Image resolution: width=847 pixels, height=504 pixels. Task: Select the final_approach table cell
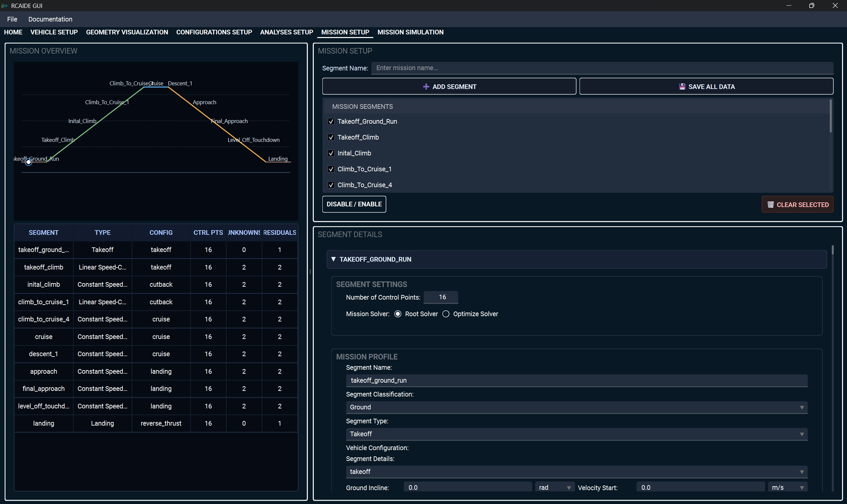pos(43,389)
